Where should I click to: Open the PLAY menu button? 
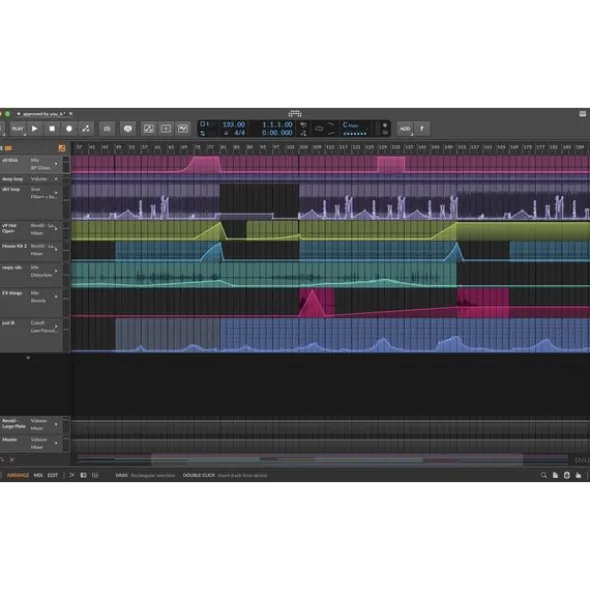point(17,129)
